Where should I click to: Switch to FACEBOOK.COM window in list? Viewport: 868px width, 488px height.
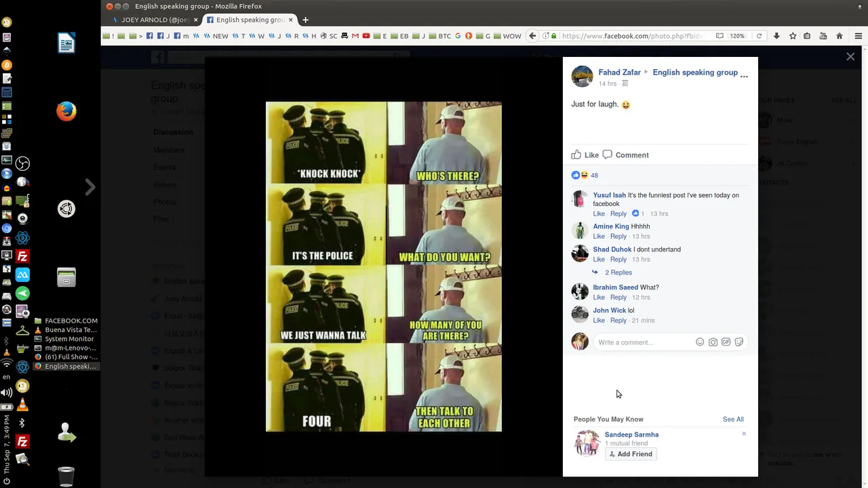click(66, 321)
